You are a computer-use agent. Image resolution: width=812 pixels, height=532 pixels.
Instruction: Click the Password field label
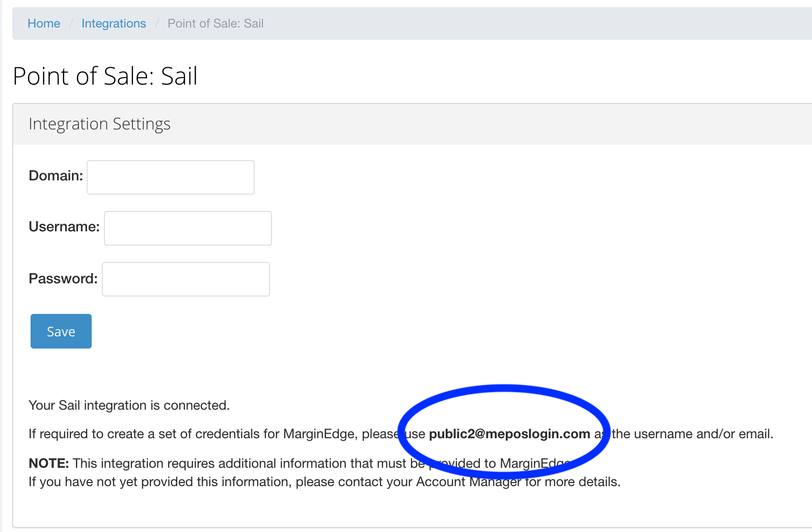coord(63,279)
